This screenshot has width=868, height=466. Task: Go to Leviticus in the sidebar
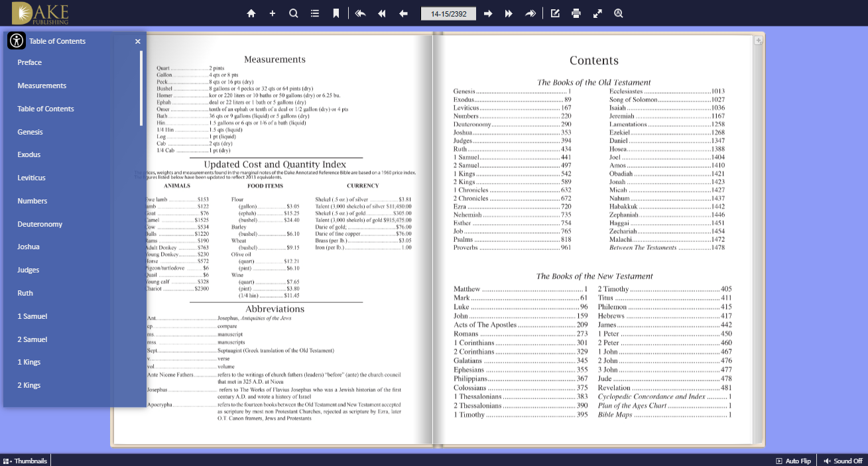pyautogui.click(x=31, y=178)
